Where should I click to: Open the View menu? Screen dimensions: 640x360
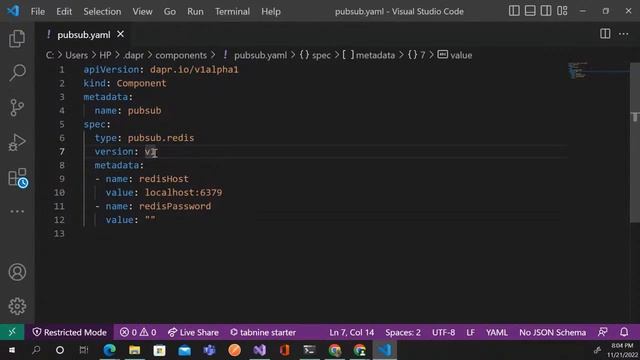pos(142,11)
